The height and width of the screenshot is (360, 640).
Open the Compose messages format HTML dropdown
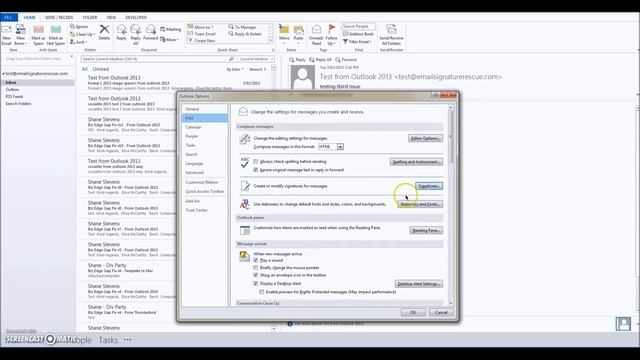click(340, 147)
